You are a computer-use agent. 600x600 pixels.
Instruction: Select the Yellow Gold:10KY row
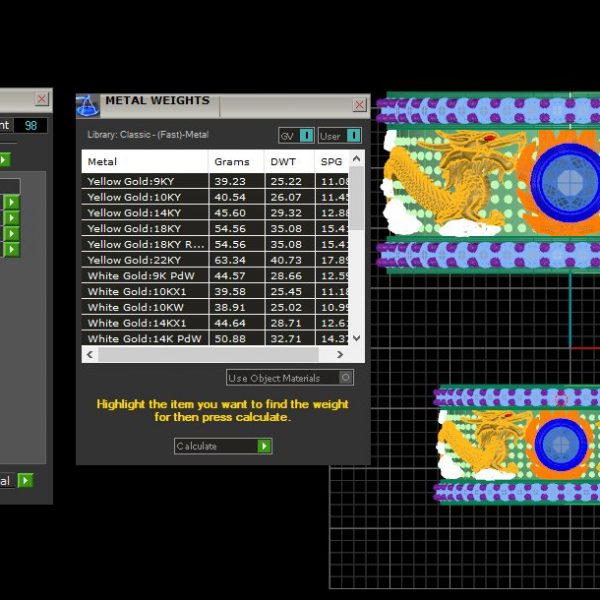(215, 197)
